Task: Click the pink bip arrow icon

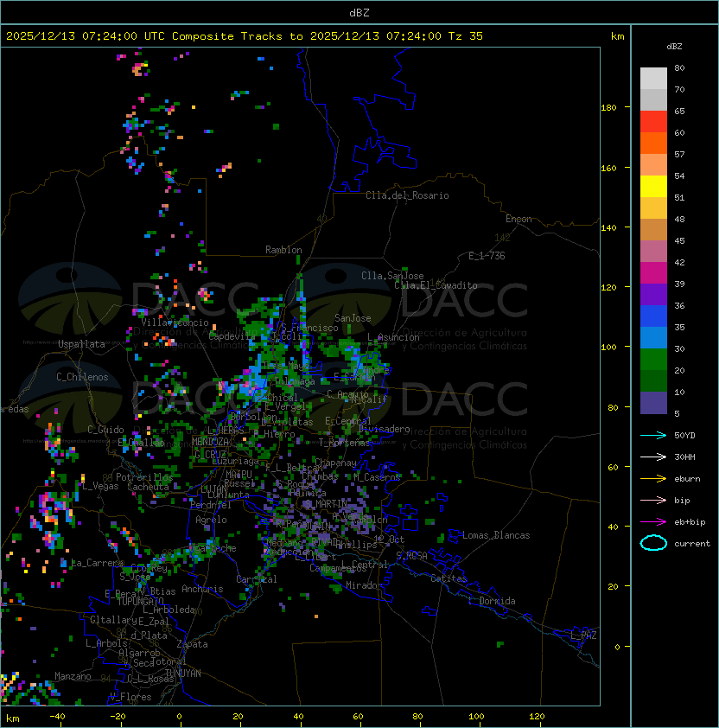Action: click(653, 500)
